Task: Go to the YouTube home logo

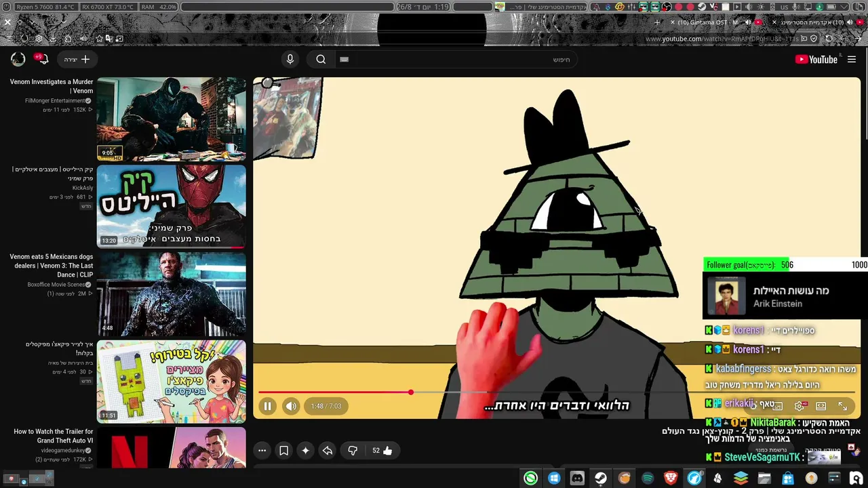Action: tap(816, 60)
